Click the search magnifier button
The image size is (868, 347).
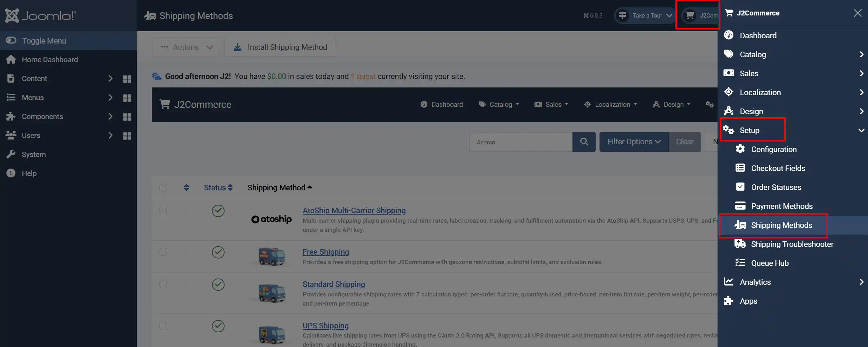(x=584, y=142)
